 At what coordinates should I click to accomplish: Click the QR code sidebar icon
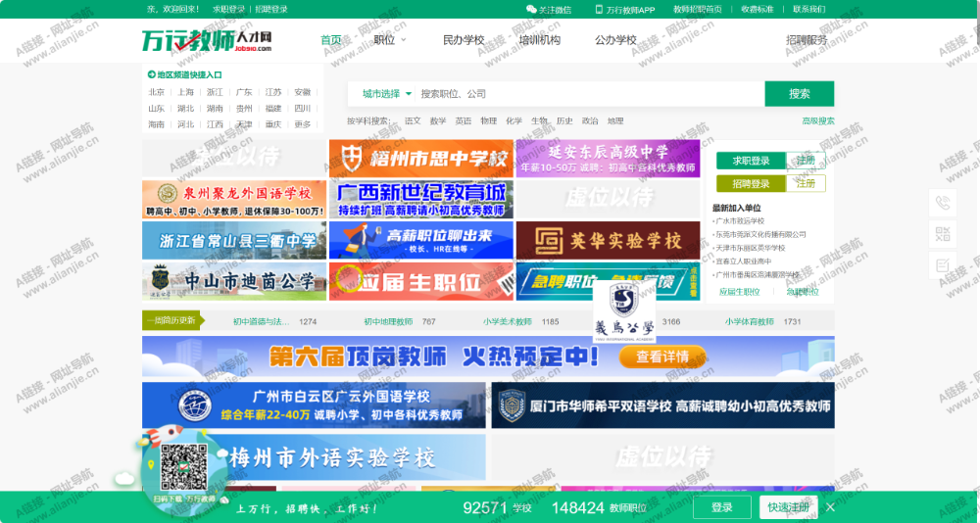(x=943, y=234)
